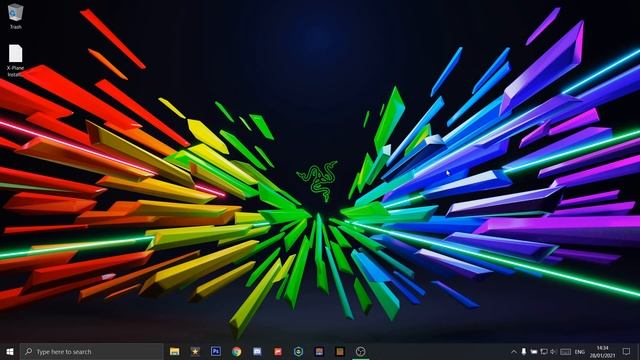Click the ENG language indicator

click(x=580, y=351)
